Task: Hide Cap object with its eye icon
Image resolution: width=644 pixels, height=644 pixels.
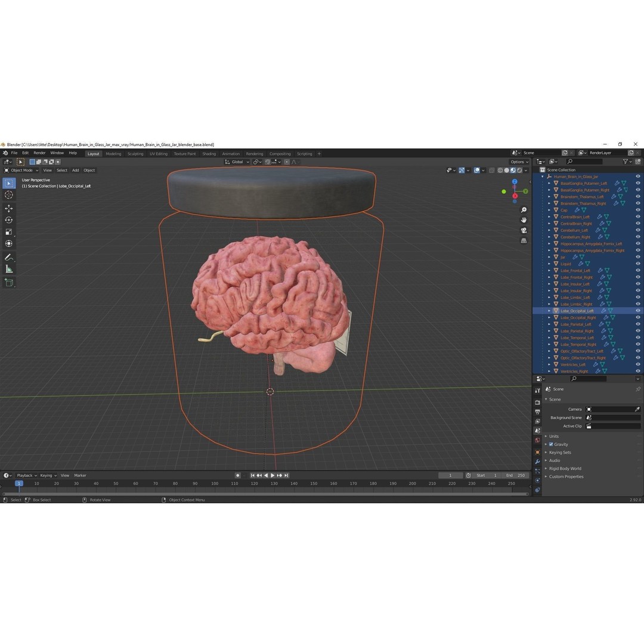Action: 638,210
